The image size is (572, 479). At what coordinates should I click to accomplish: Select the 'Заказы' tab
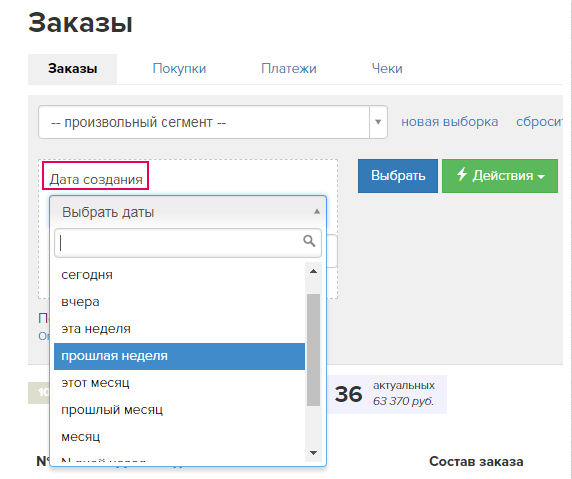coord(73,69)
